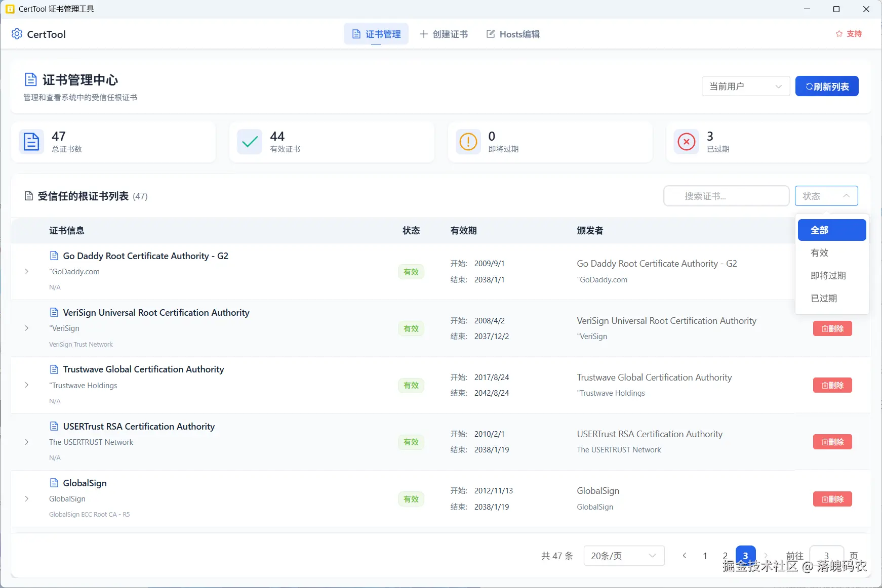Expand the Go Daddy Root Certificate row
882x588 pixels.
point(27,272)
